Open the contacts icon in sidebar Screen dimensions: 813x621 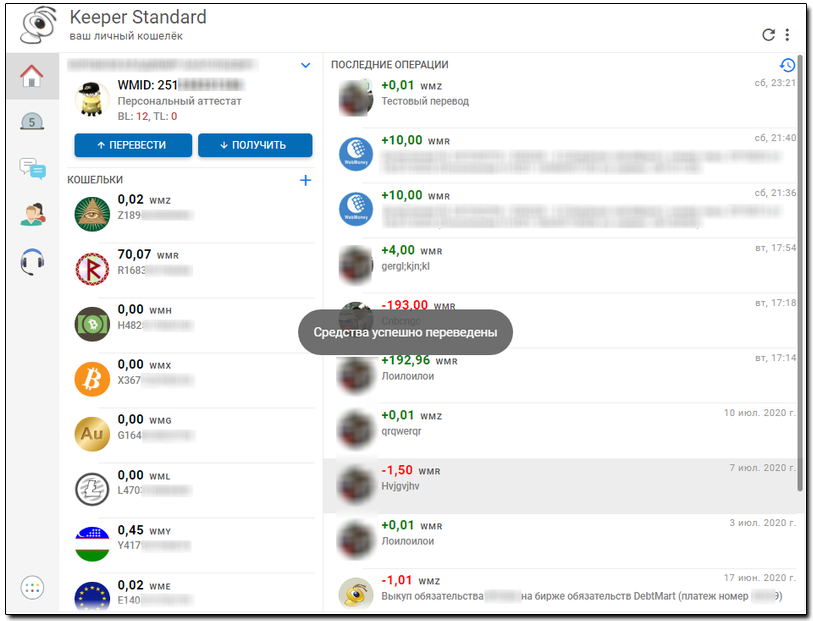(32, 214)
